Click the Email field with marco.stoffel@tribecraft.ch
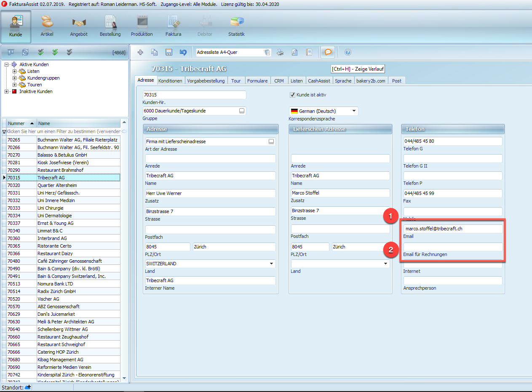Screen dimensions: 532x392 point(453,229)
